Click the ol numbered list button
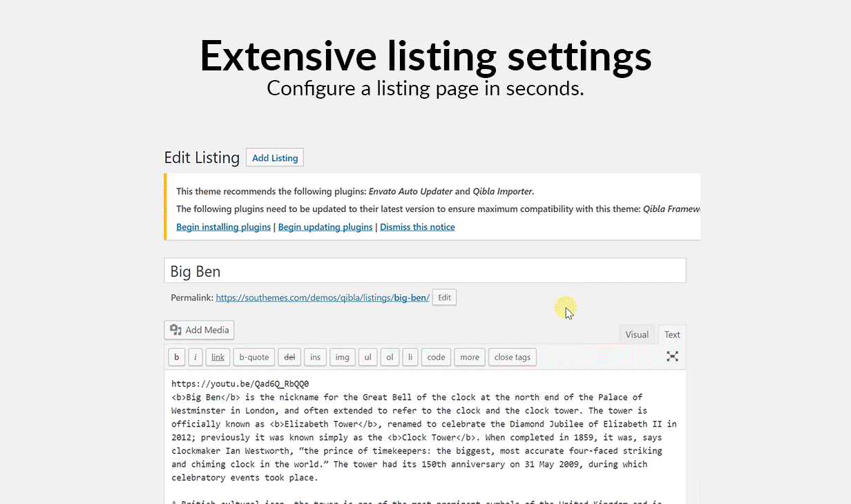Viewport: 851px width, 504px height. [390, 357]
